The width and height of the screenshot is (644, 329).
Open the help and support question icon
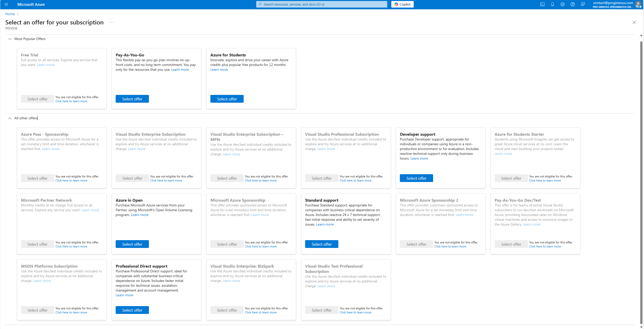pos(572,4)
